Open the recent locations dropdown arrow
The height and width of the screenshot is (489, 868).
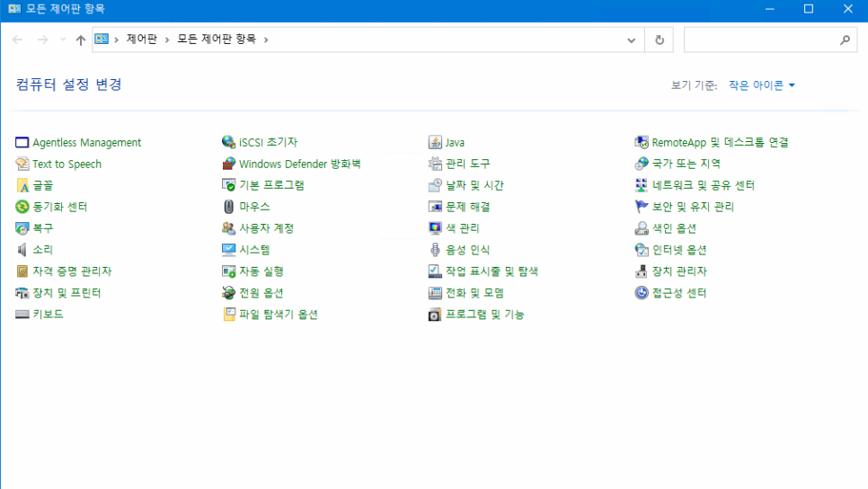63,40
